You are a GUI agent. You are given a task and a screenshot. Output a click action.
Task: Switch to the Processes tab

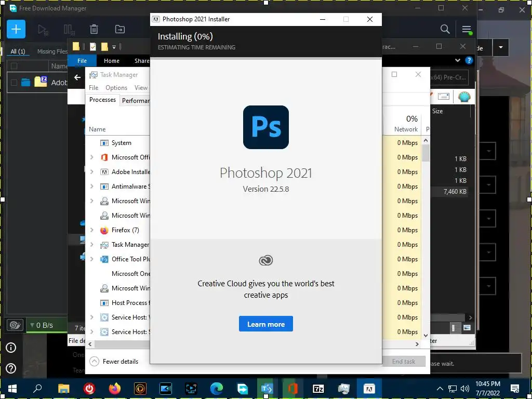click(x=102, y=100)
